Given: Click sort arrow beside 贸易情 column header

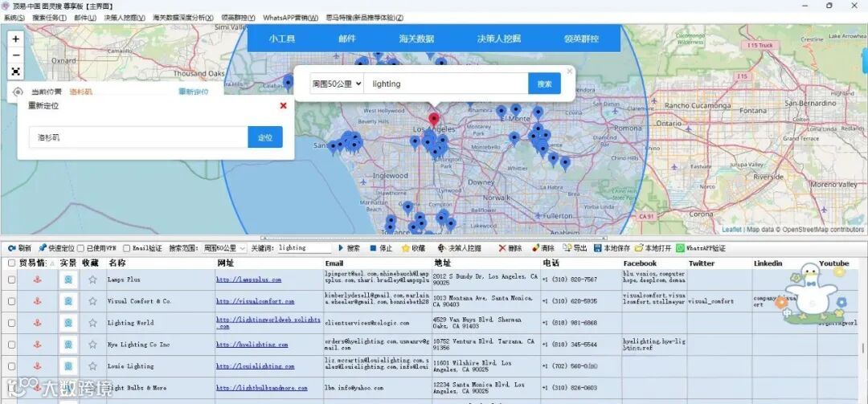Looking at the screenshot, I should click(x=52, y=264).
